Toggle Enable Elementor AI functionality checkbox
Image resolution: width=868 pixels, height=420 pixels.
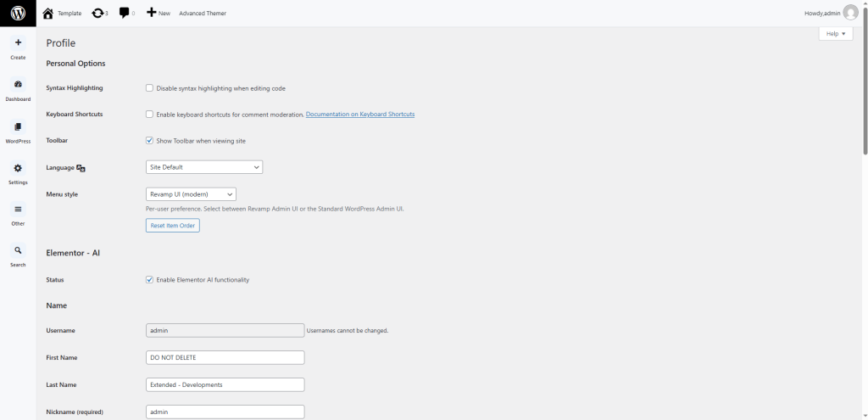[x=150, y=280]
